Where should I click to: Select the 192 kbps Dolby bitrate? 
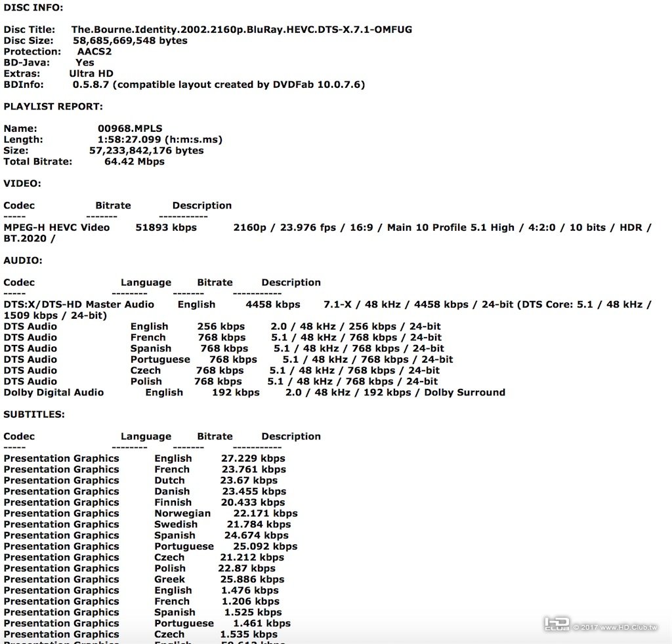pos(236,393)
